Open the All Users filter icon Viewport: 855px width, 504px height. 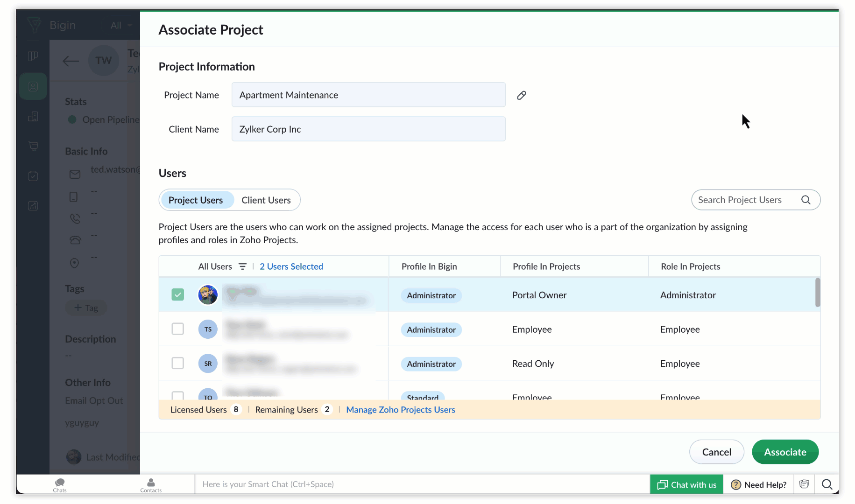(242, 266)
